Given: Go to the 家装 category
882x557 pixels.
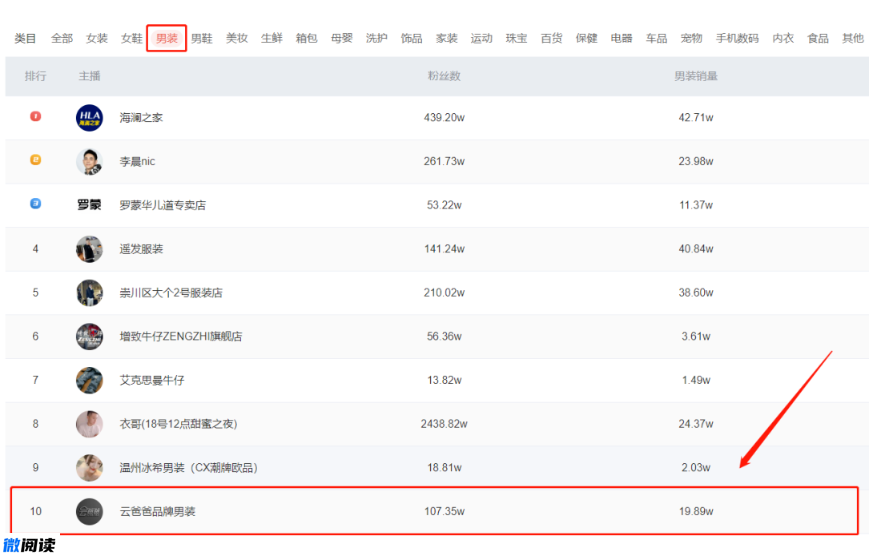Looking at the screenshot, I should click(447, 38).
